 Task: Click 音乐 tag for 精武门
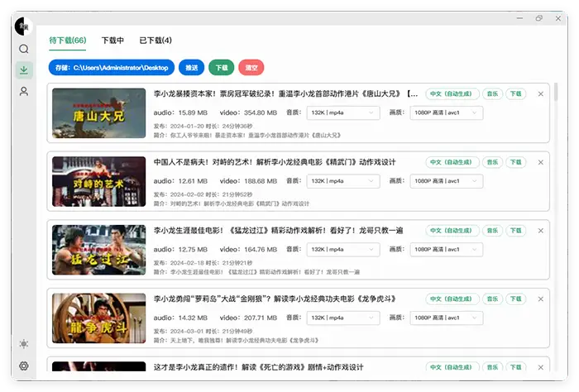click(x=492, y=162)
